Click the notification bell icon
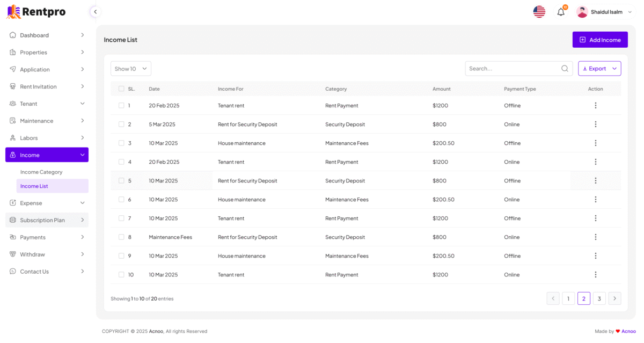This screenshot has width=644, height=343. click(x=561, y=12)
